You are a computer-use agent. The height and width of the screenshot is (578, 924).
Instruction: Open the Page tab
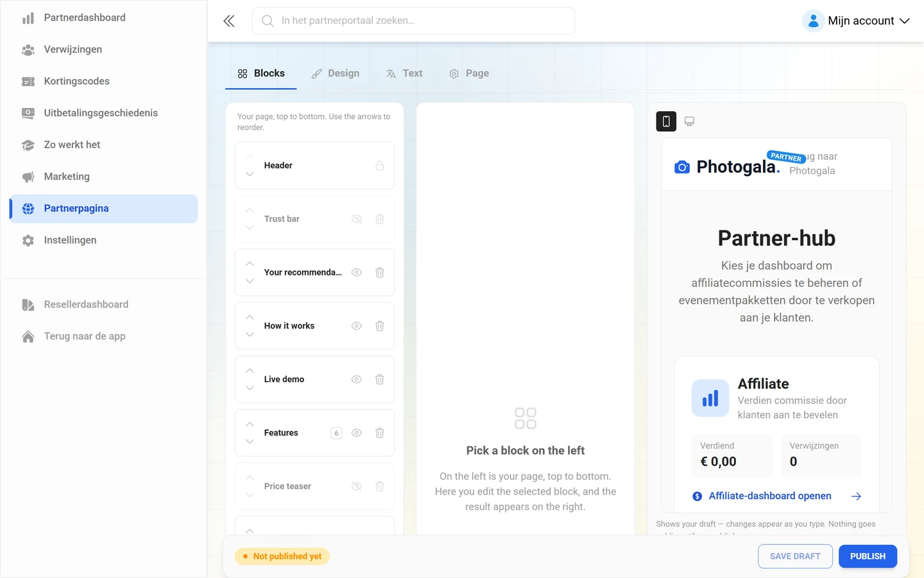(x=469, y=74)
